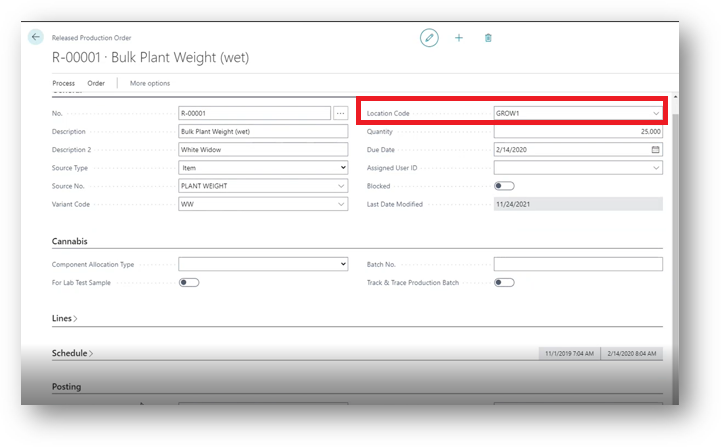Click the Posting section header
The width and height of the screenshot is (721, 447).
pyautogui.click(x=66, y=387)
